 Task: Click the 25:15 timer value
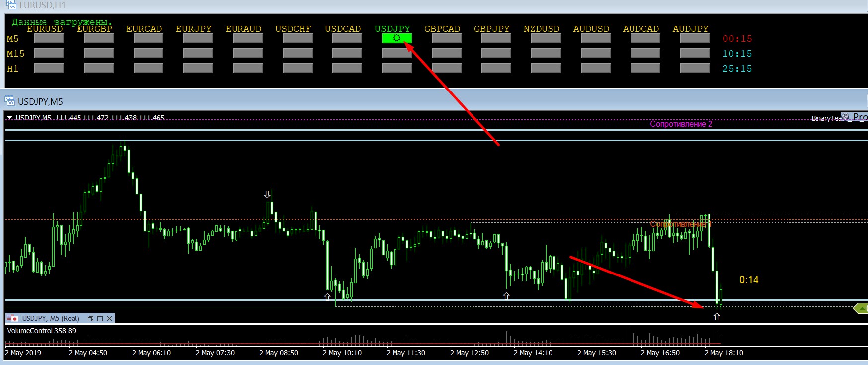pyautogui.click(x=737, y=69)
